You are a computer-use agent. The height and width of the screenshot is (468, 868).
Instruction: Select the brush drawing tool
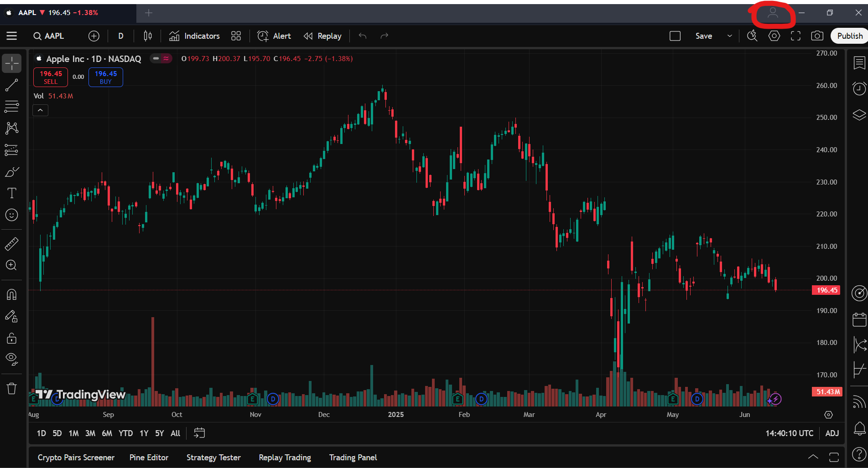[12, 172]
